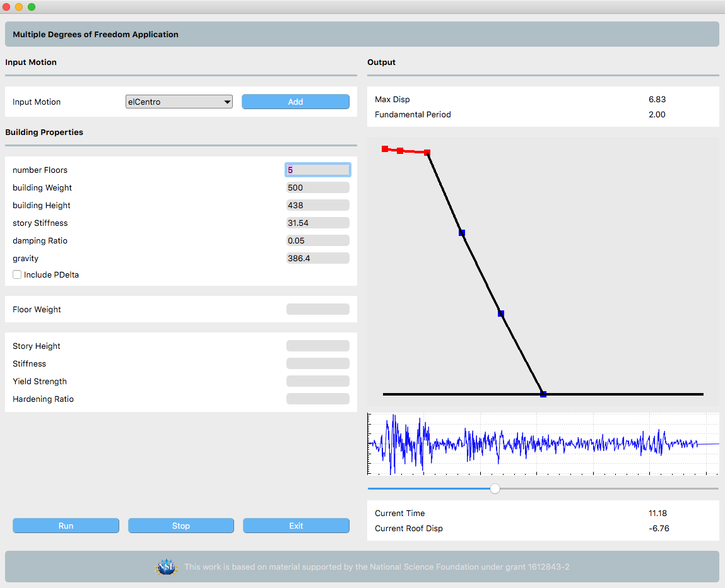Click the Run button
Screen dimensions: 725x588
click(x=66, y=526)
